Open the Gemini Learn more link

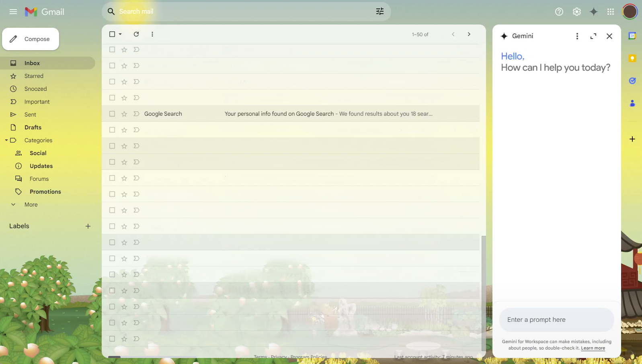click(x=593, y=348)
